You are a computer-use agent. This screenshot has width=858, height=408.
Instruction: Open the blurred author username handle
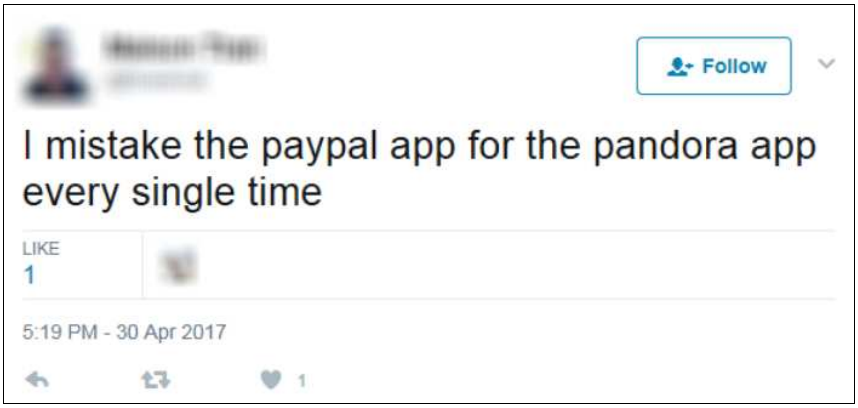pos(158,81)
